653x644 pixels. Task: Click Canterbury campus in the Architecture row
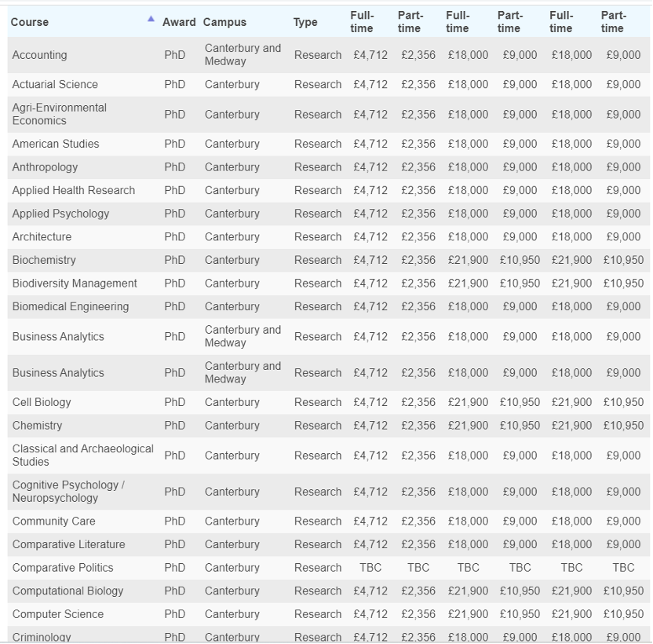pyautogui.click(x=232, y=236)
